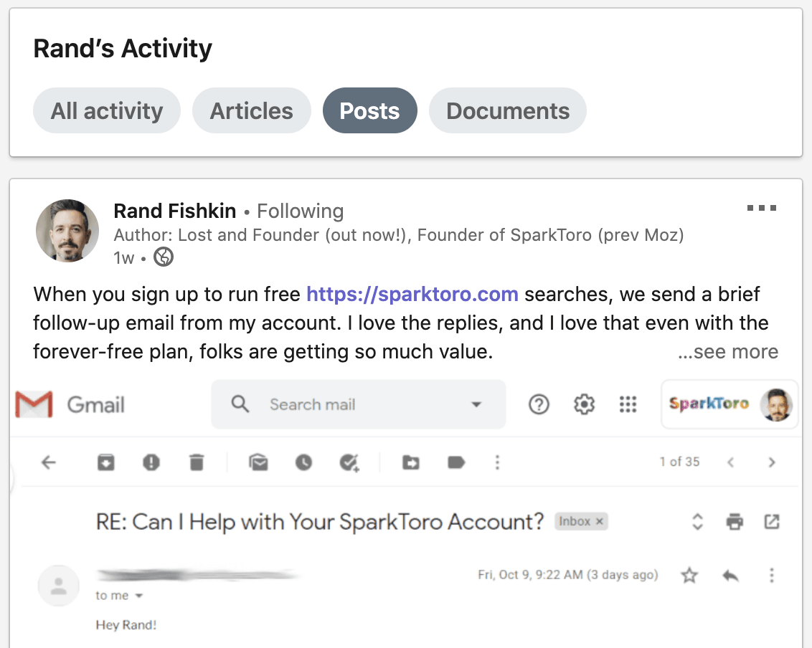Remove the Inbox label with its x

[x=599, y=521]
